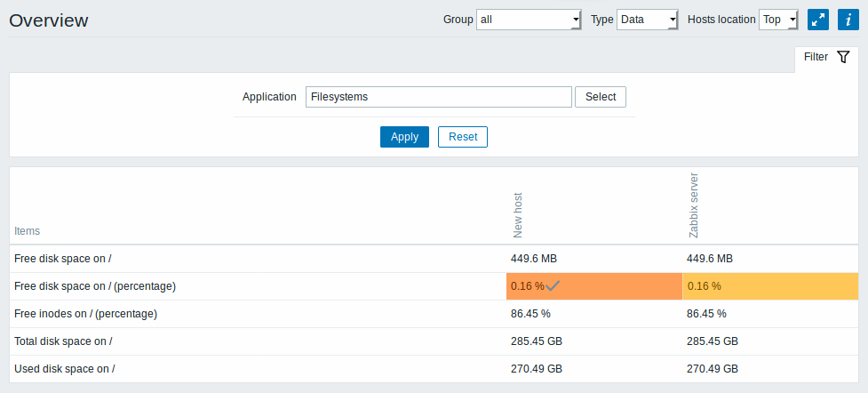Click the fullscreen expand icon
The height and width of the screenshot is (393, 868).
pyautogui.click(x=817, y=20)
